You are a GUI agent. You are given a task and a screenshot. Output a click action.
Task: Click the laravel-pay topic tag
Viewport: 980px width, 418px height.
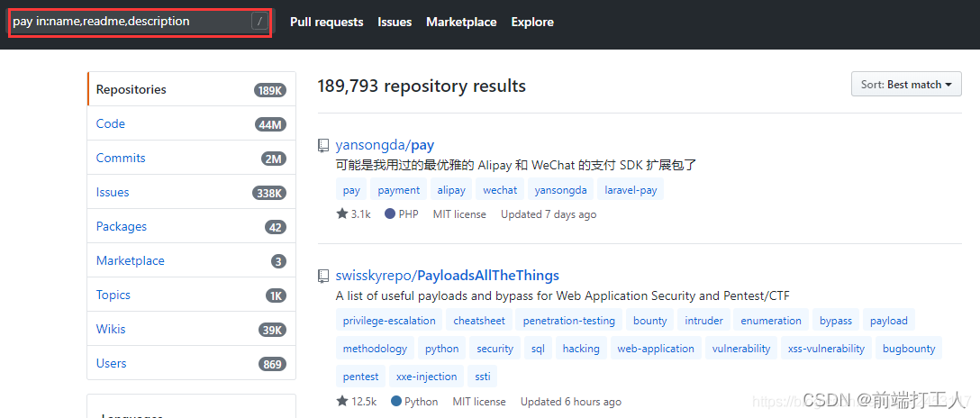coord(631,190)
